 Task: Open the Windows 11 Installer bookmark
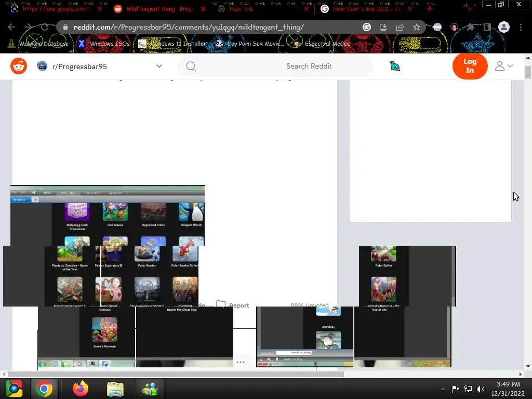click(x=172, y=44)
